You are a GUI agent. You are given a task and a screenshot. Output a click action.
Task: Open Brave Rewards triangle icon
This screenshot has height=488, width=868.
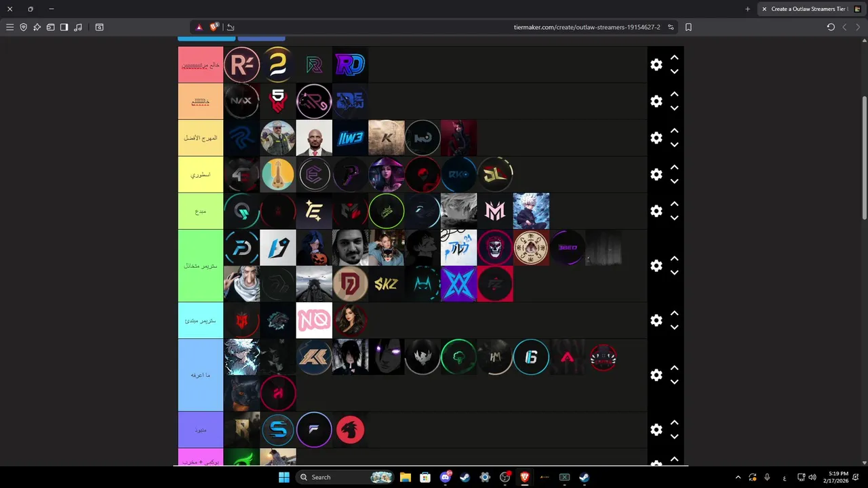(x=199, y=27)
